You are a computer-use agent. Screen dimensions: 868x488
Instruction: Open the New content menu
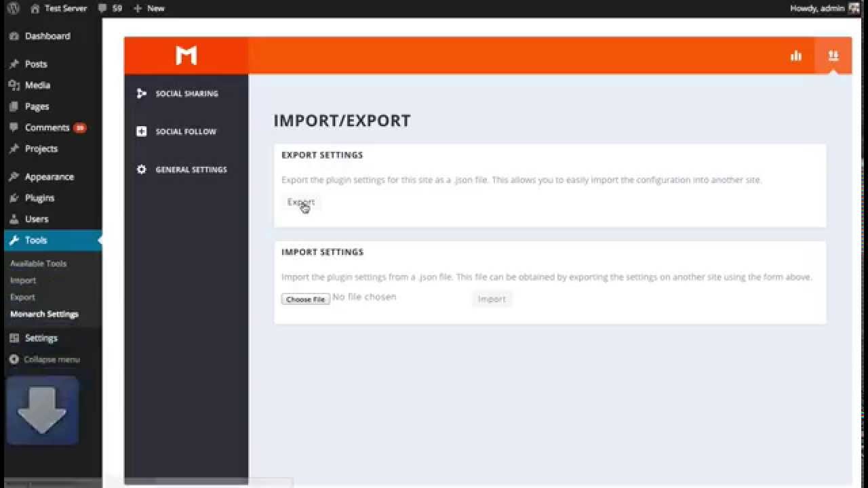pos(149,8)
